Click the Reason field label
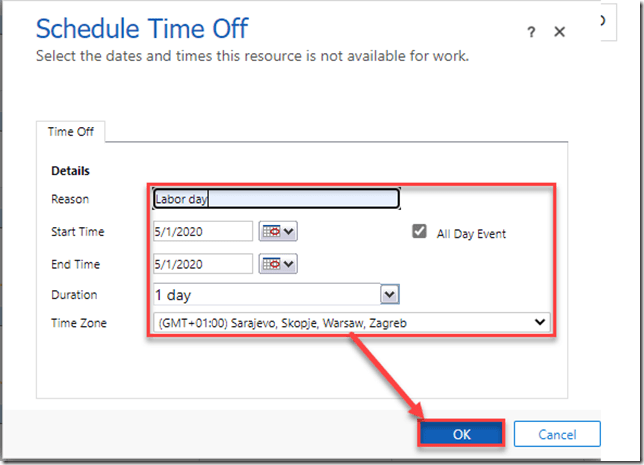Image resolution: width=644 pixels, height=465 pixels. pos(70,199)
